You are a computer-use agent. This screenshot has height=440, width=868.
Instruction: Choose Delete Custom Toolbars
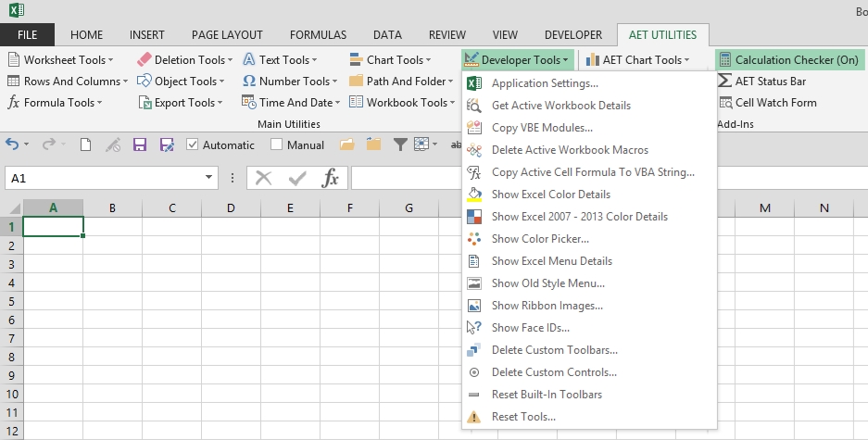[x=589, y=350]
